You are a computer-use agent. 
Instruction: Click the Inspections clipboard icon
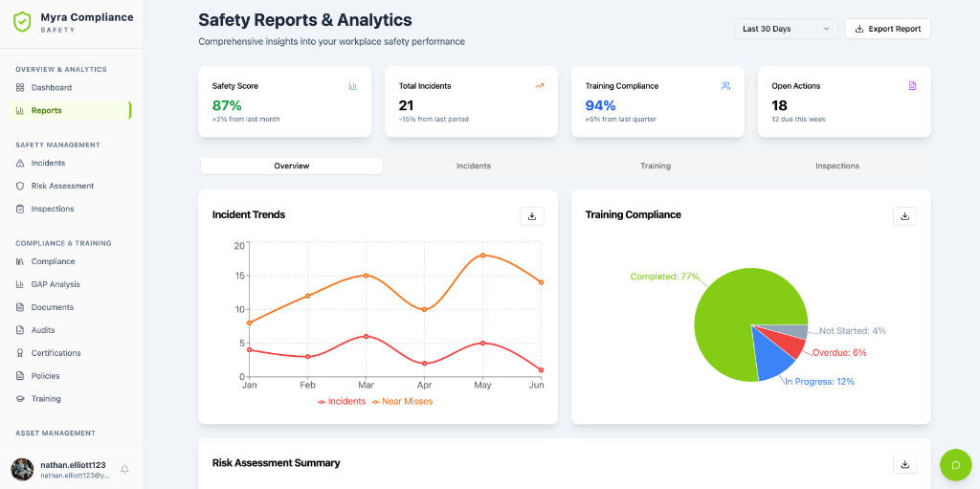(20, 209)
